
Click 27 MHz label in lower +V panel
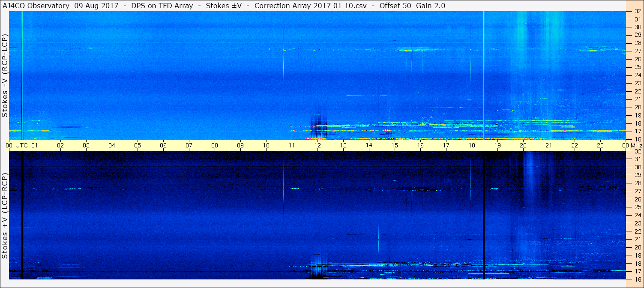coord(637,191)
